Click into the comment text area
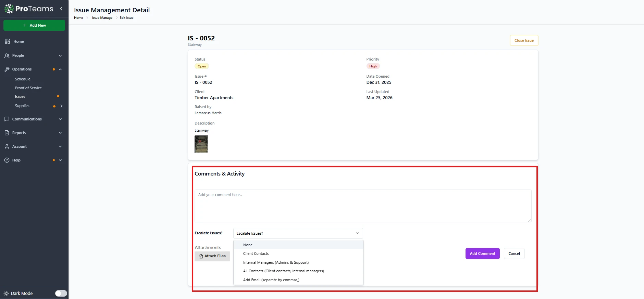The image size is (644, 299). coord(363,206)
